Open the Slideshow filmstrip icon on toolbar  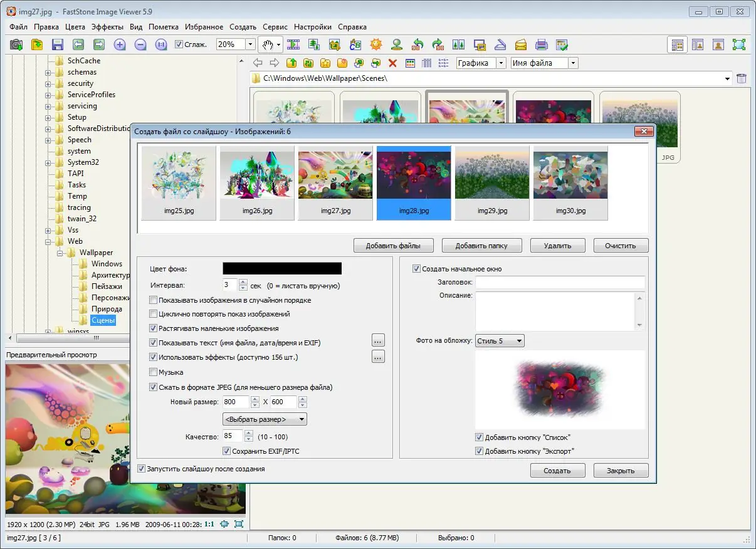coord(293,44)
